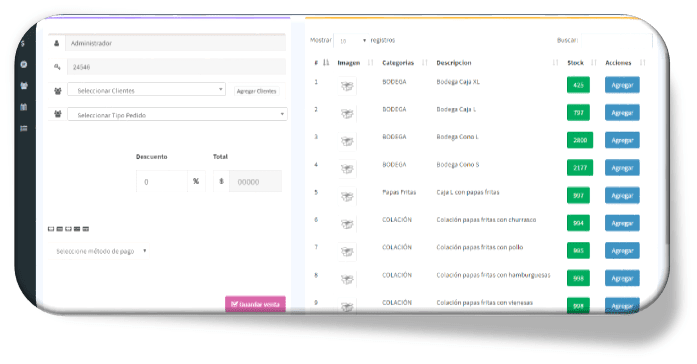Click product image for Colación papas fritas con pollo
Screen dimensions: 697x364
tap(347, 252)
